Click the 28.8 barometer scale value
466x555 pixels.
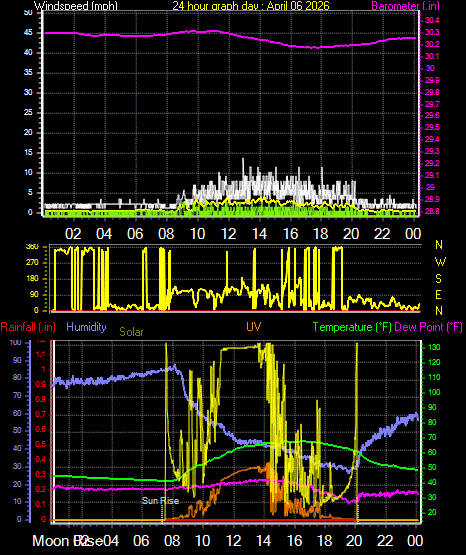[x=432, y=211]
